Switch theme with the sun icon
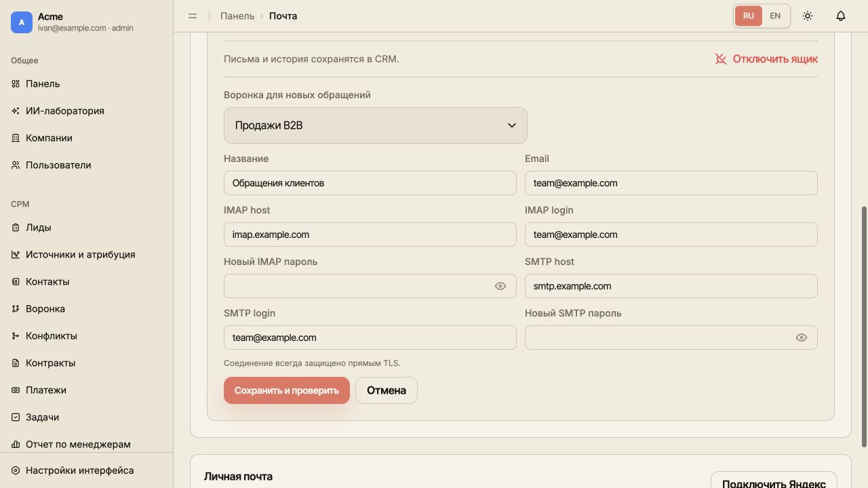The height and width of the screenshot is (488, 868). [808, 16]
